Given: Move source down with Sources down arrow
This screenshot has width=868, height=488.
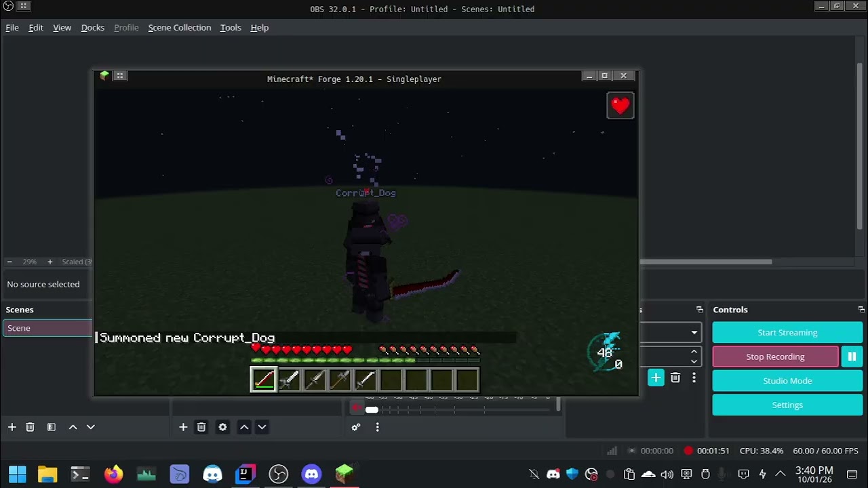Looking at the screenshot, I should pos(262,427).
